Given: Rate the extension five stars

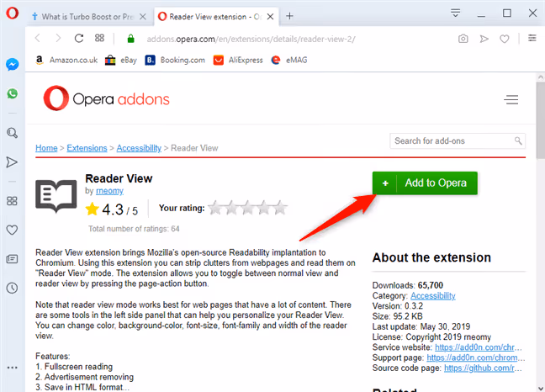Looking at the screenshot, I should click(280, 208).
